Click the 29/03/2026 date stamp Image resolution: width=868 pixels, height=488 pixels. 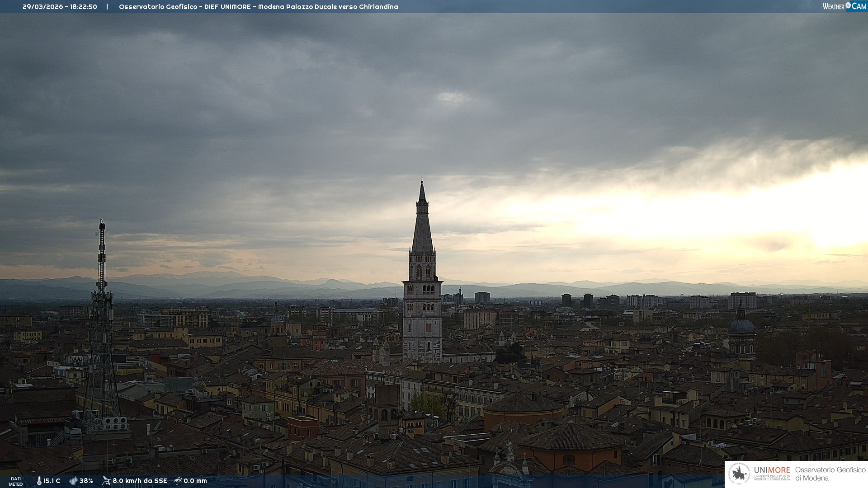point(43,7)
